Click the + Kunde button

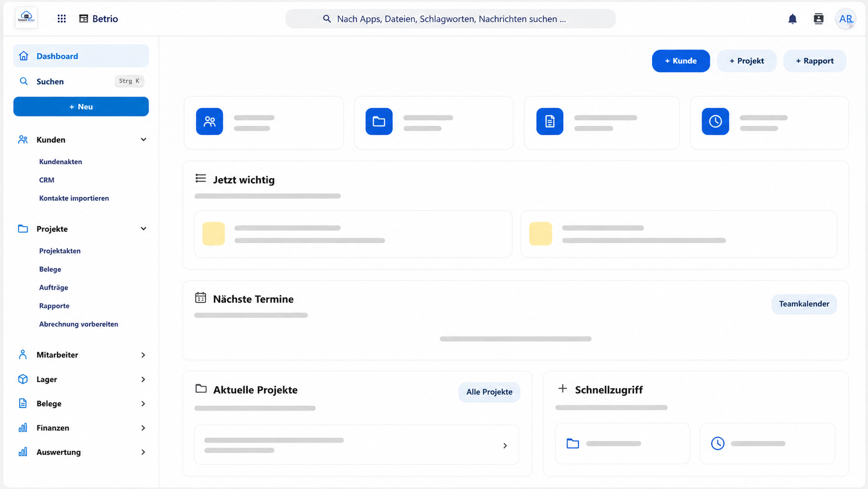tap(681, 61)
